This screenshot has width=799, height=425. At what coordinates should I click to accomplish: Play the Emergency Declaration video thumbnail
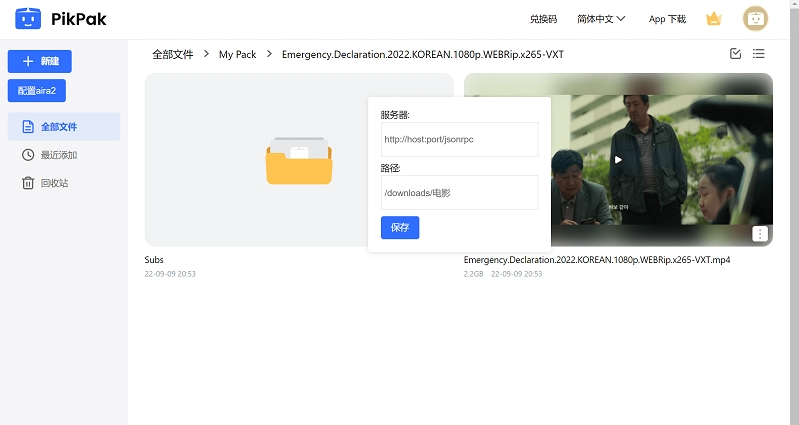(x=618, y=160)
